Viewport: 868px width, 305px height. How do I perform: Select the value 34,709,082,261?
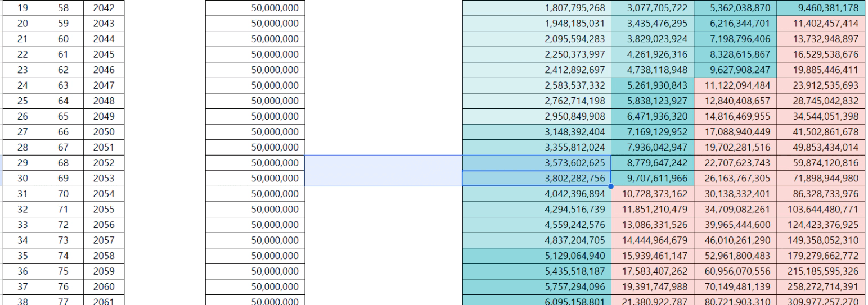pyautogui.click(x=735, y=210)
